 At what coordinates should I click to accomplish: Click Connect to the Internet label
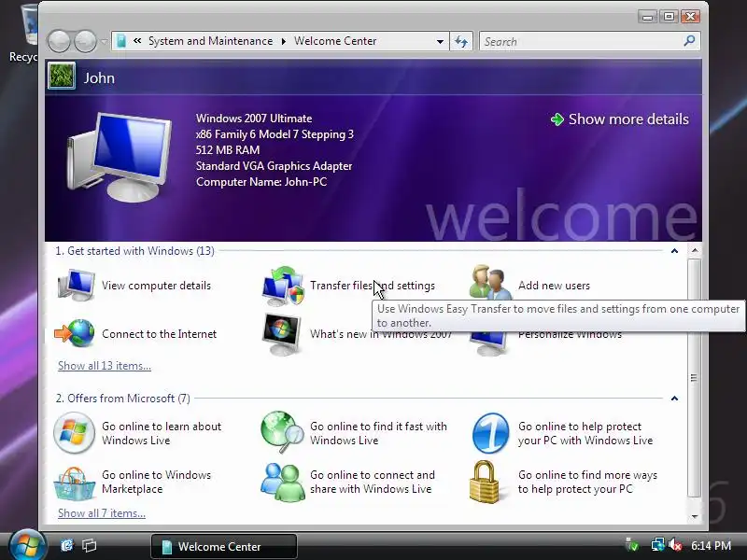pos(159,334)
